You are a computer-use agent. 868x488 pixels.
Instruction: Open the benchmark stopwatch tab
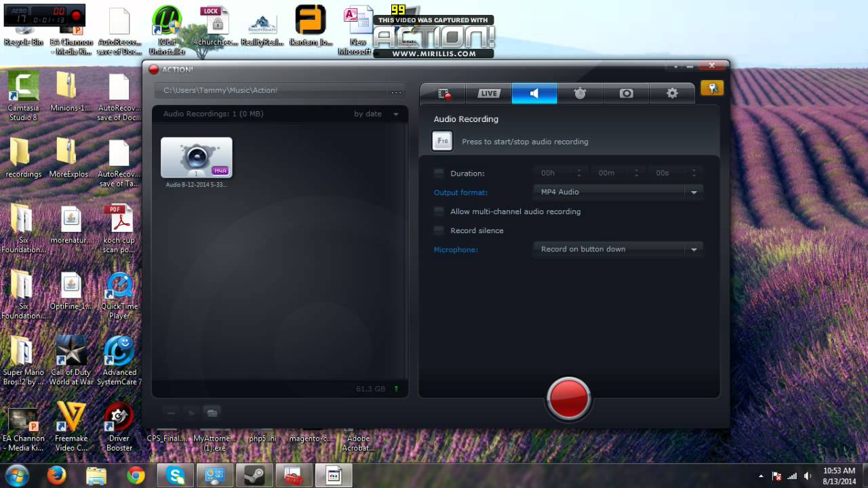coord(580,94)
